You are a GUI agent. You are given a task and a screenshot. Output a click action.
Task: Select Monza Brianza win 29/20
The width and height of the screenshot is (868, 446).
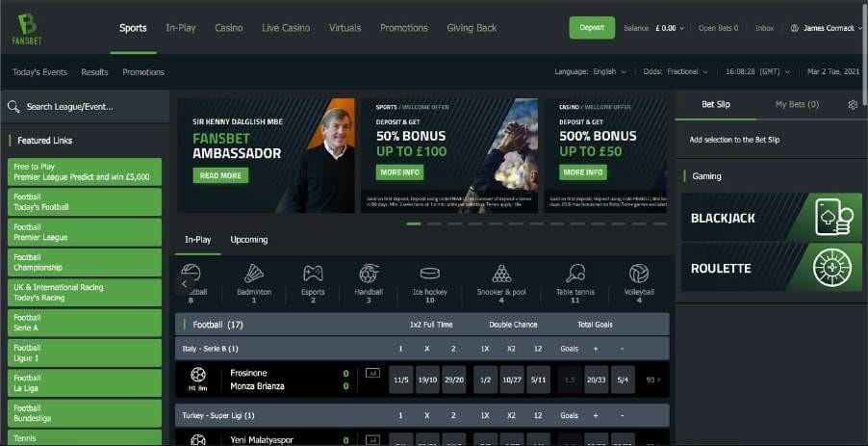454,380
